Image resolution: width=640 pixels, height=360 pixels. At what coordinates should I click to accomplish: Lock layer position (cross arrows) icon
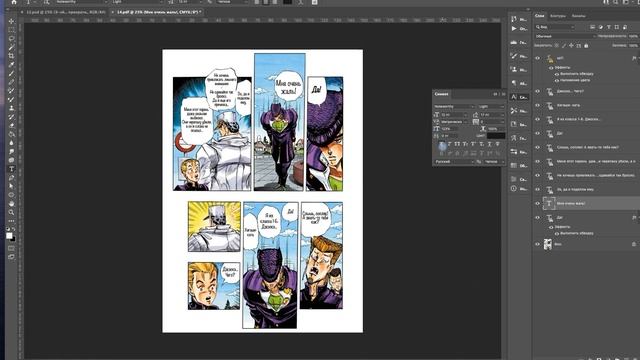[571, 46]
